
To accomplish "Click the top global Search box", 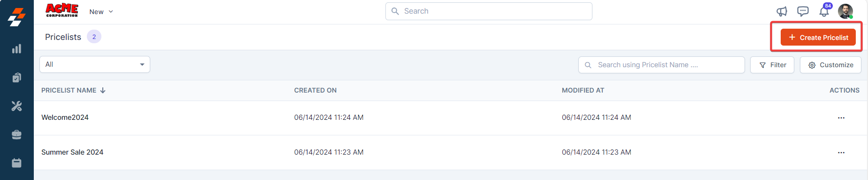I will point(489,11).
